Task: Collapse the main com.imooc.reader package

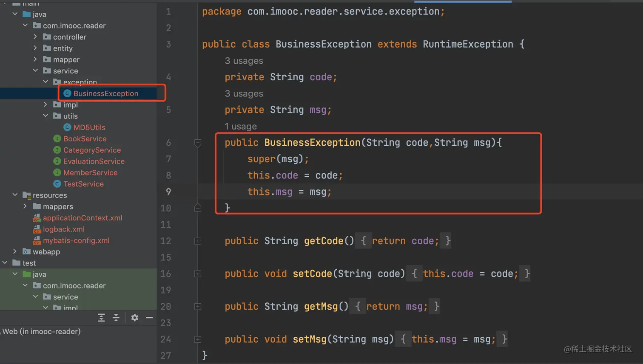Action: [x=25, y=25]
